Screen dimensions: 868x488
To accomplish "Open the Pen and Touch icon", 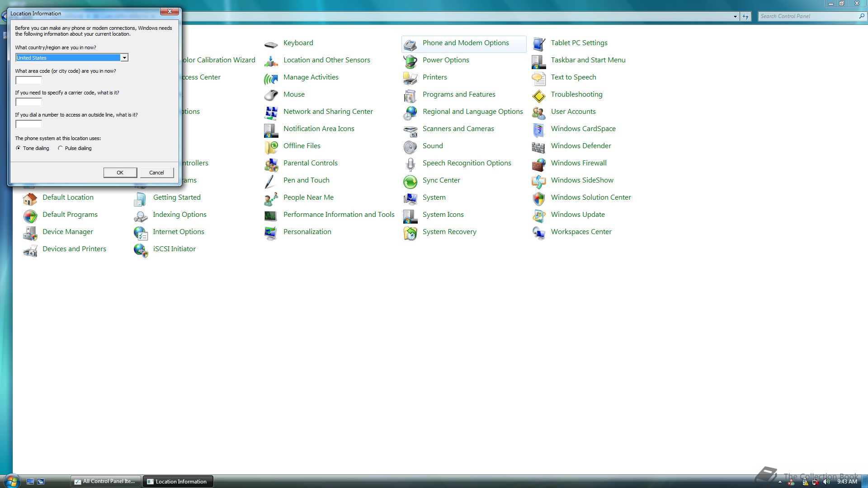I will pos(271,181).
